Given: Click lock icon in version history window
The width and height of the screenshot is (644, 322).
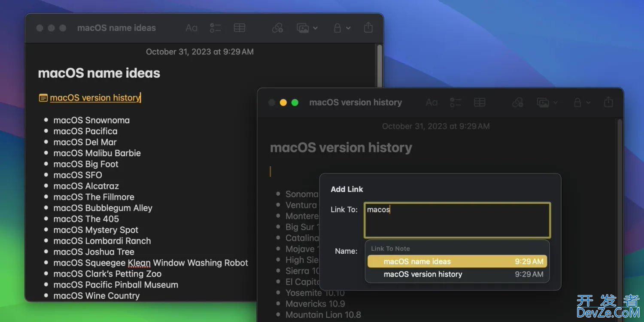Looking at the screenshot, I should (x=578, y=103).
